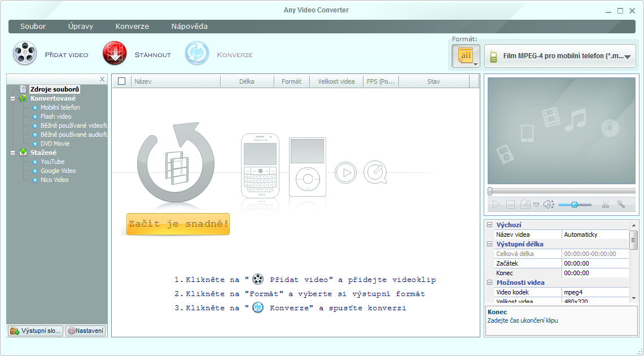Image resolution: width=644 pixels, height=356 pixels.
Task: Click properties panel scroll-down arrow
Action: pos(634,298)
